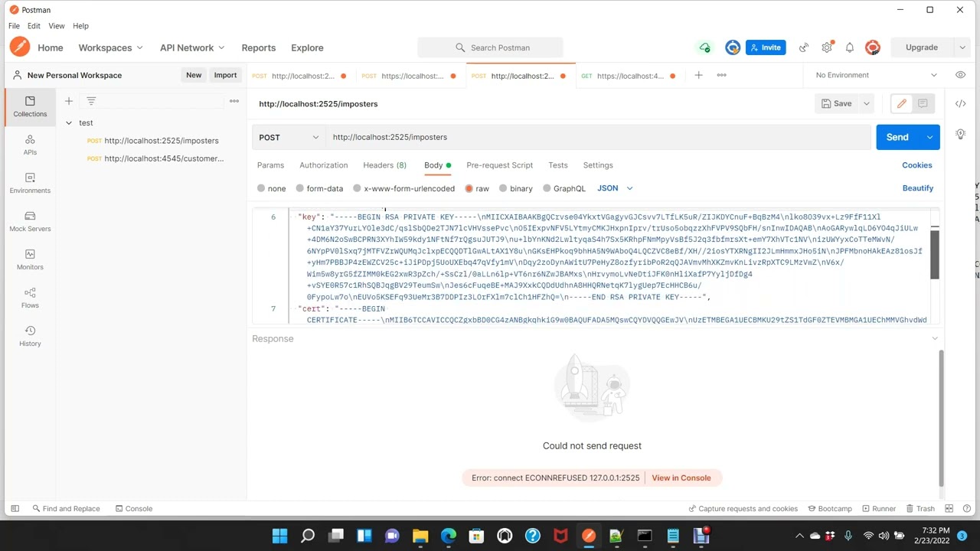Open the Send button dropdown arrow
This screenshot has height=551, width=980.
tap(929, 137)
